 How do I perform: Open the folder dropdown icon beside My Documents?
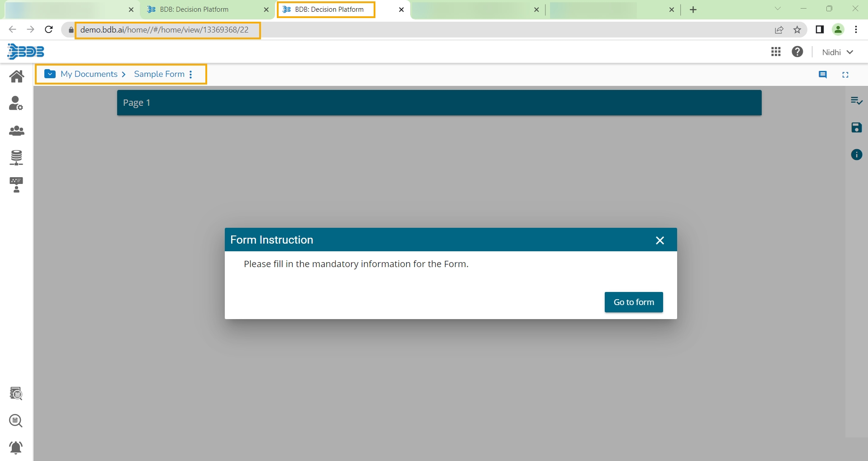pos(50,74)
